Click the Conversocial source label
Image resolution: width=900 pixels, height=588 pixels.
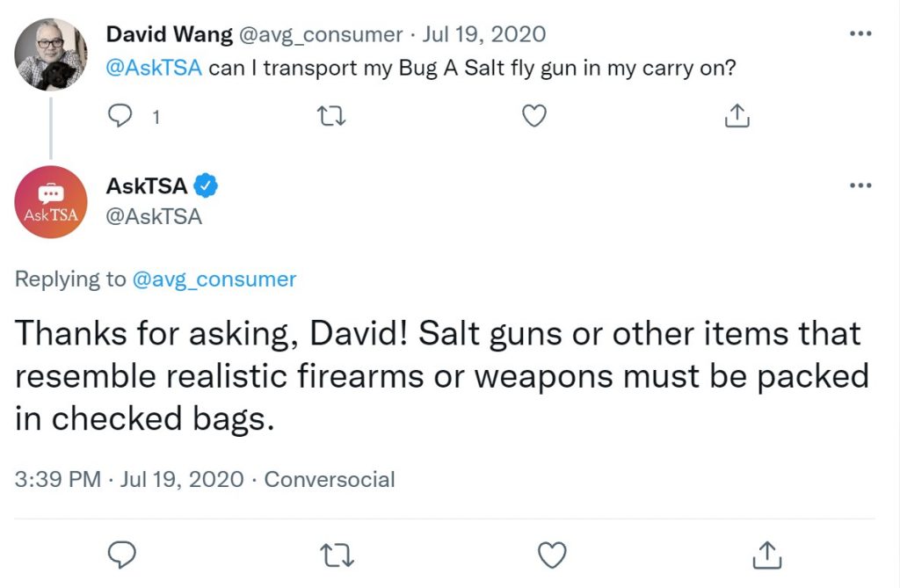point(330,480)
